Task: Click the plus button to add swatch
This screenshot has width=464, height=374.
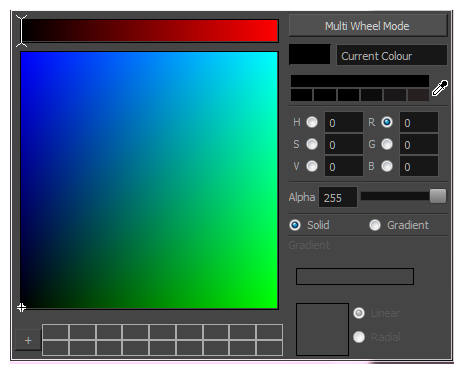Action: tap(28, 341)
